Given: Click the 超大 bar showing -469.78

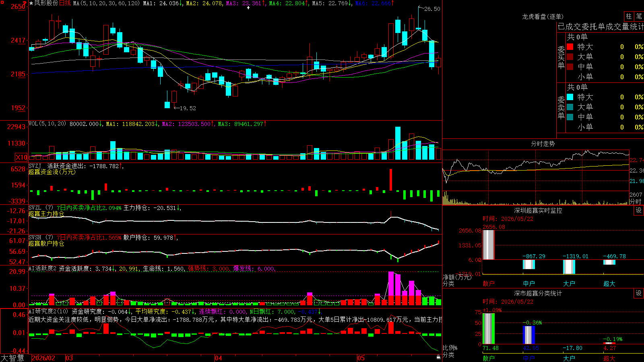Looking at the screenshot, I should [x=609, y=262].
